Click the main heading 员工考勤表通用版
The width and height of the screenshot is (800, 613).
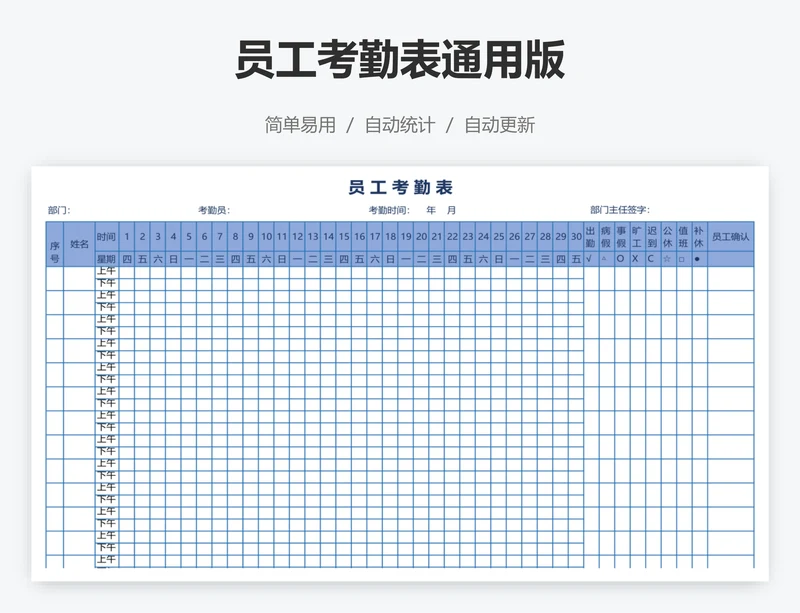tap(399, 60)
